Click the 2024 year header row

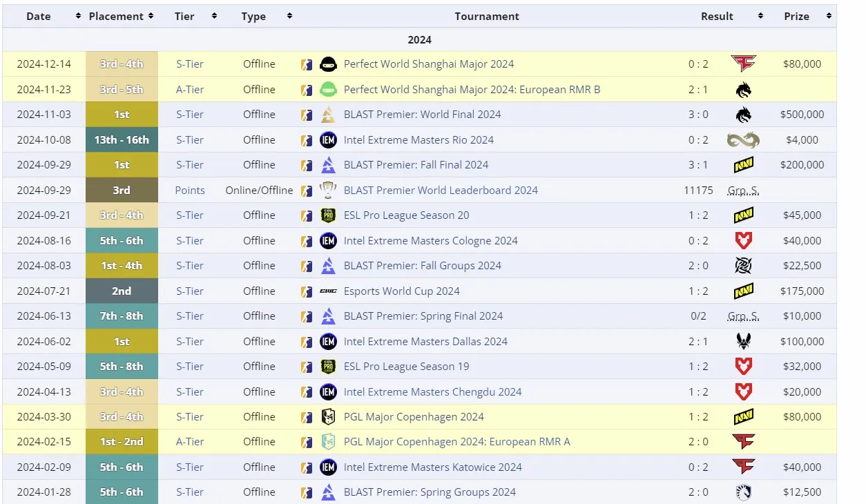(x=419, y=39)
